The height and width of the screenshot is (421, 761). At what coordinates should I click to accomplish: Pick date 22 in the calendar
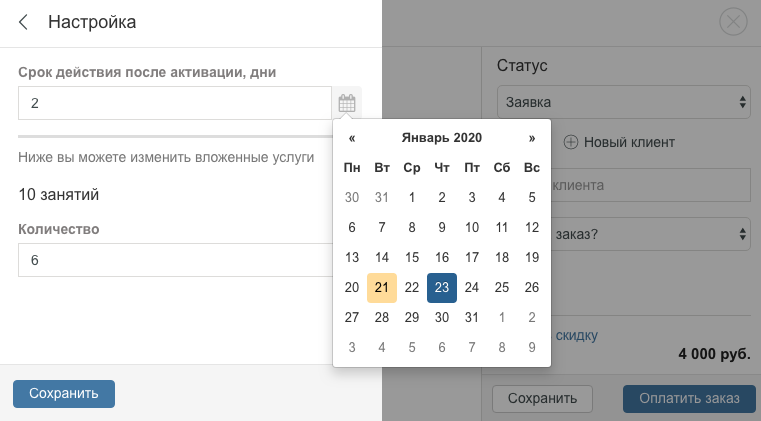coord(412,287)
